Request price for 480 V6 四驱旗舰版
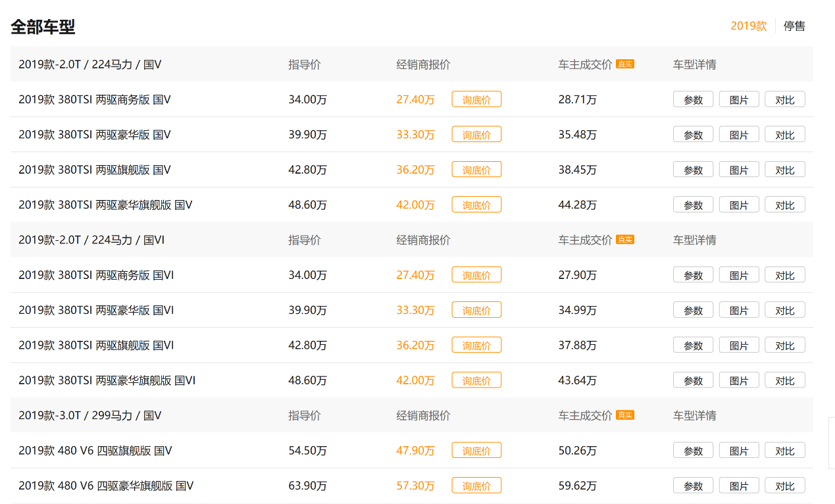Image resolution: width=835 pixels, height=504 pixels. [x=476, y=451]
